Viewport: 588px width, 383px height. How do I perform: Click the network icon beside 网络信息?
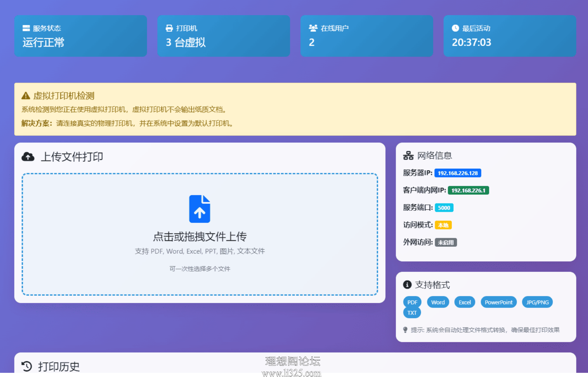click(x=408, y=155)
